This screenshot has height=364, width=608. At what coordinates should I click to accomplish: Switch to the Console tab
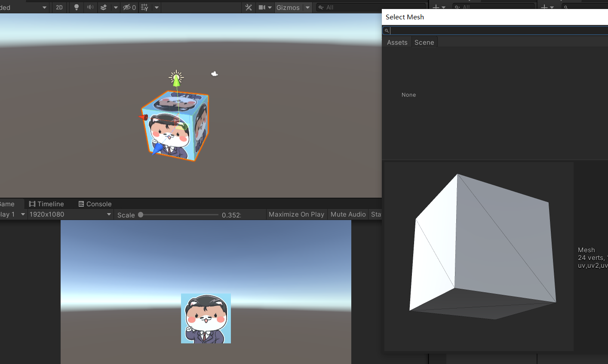click(x=95, y=204)
